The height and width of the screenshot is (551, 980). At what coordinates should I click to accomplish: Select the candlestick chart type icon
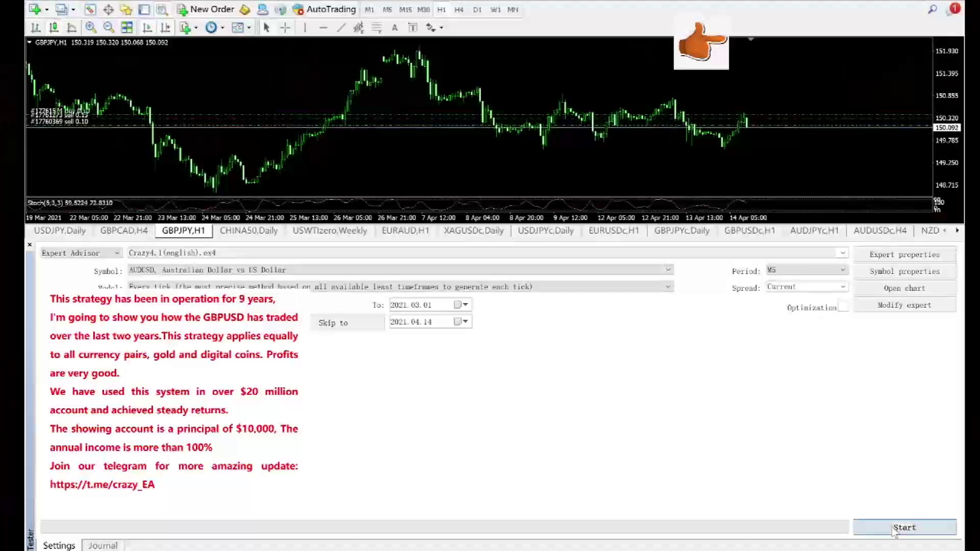(x=54, y=28)
